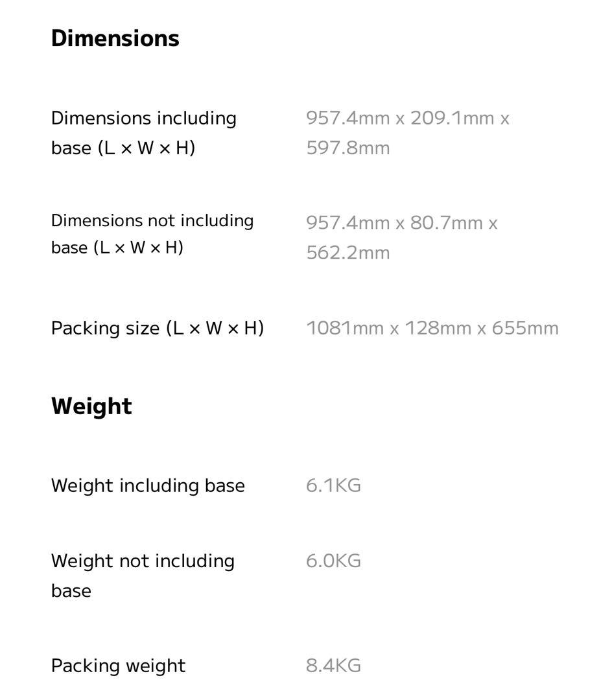Click the 'Weight including base' label
612x700 pixels.
(148, 485)
